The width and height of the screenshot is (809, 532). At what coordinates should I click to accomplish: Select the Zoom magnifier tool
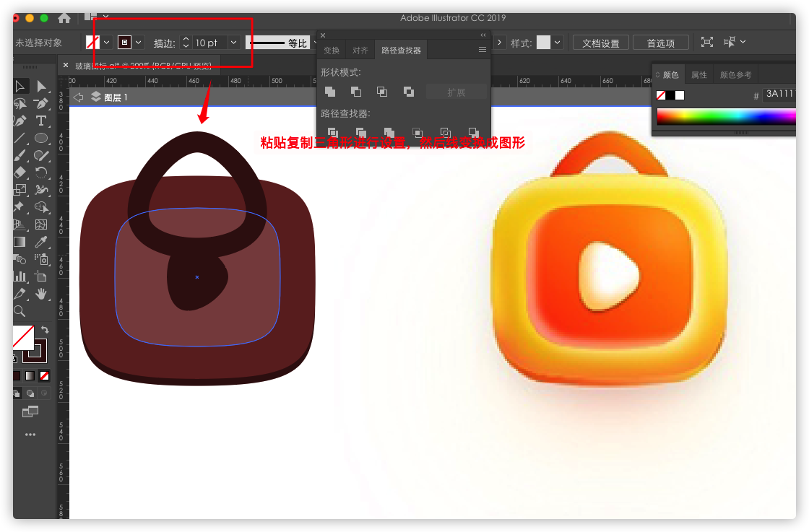20,311
